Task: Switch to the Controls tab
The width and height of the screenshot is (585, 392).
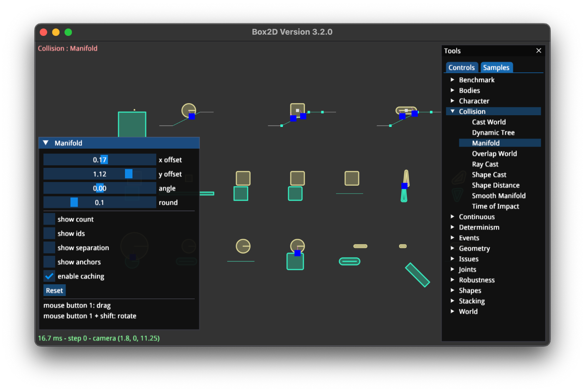Action: (461, 67)
